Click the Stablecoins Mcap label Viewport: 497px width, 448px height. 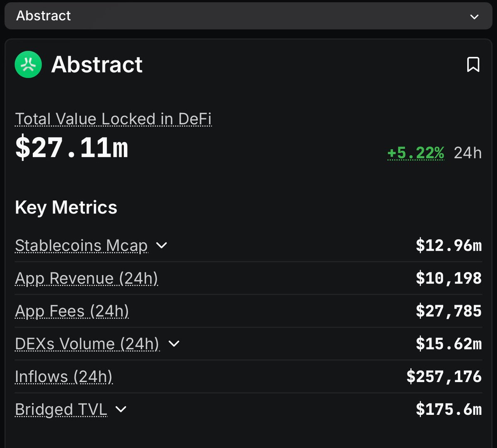(81, 246)
